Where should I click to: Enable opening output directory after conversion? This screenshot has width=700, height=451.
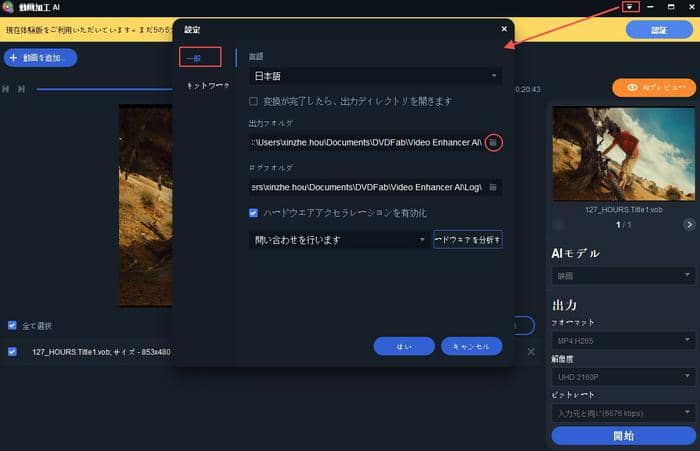[x=254, y=101]
